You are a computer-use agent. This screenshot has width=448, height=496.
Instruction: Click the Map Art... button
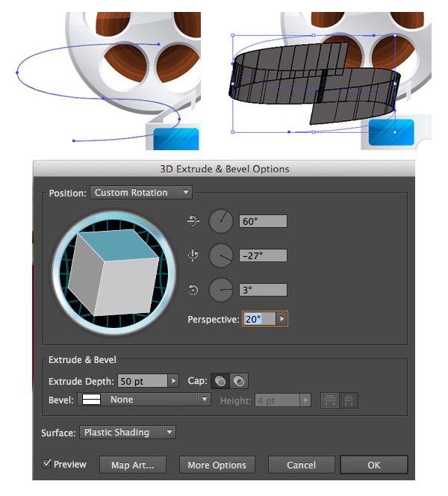coord(133,465)
